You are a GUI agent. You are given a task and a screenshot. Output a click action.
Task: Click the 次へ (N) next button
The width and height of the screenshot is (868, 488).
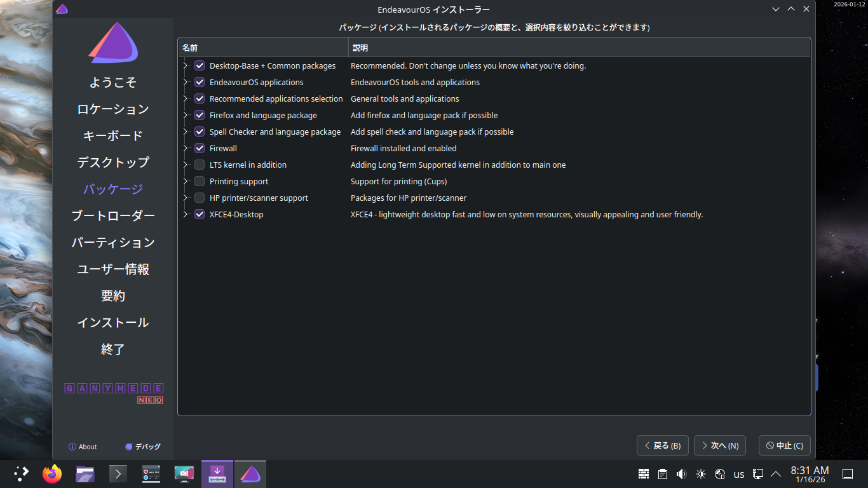pos(720,445)
